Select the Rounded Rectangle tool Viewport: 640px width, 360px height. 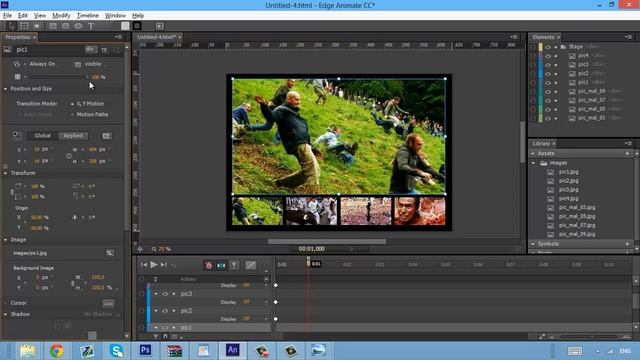pos(65,26)
